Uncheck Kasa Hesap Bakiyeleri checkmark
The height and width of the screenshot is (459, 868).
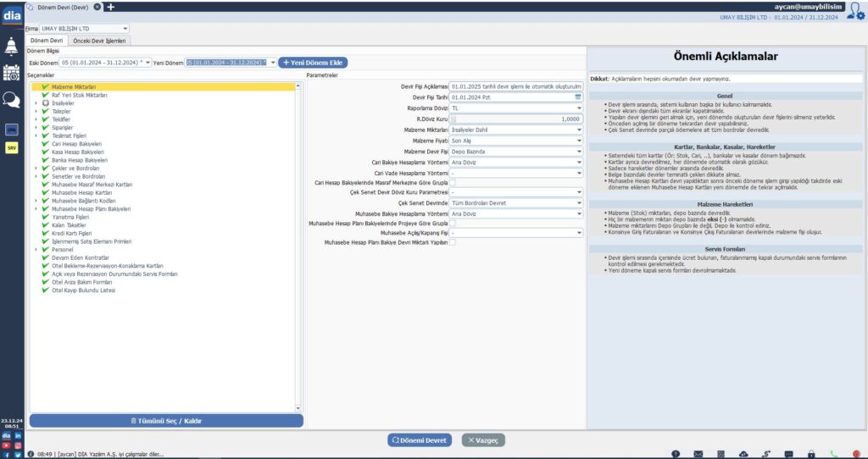pyautogui.click(x=46, y=152)
